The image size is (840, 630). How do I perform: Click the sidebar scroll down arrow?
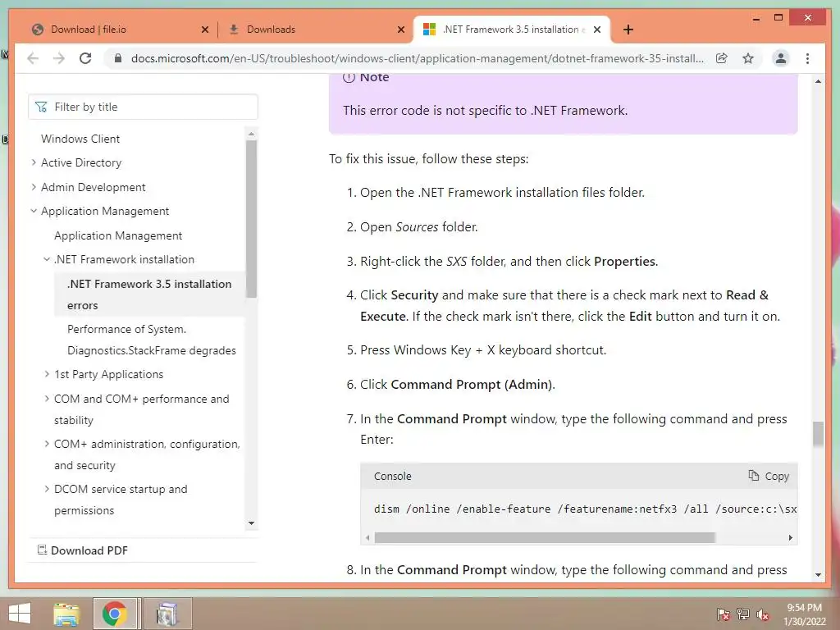pos(251,523)
